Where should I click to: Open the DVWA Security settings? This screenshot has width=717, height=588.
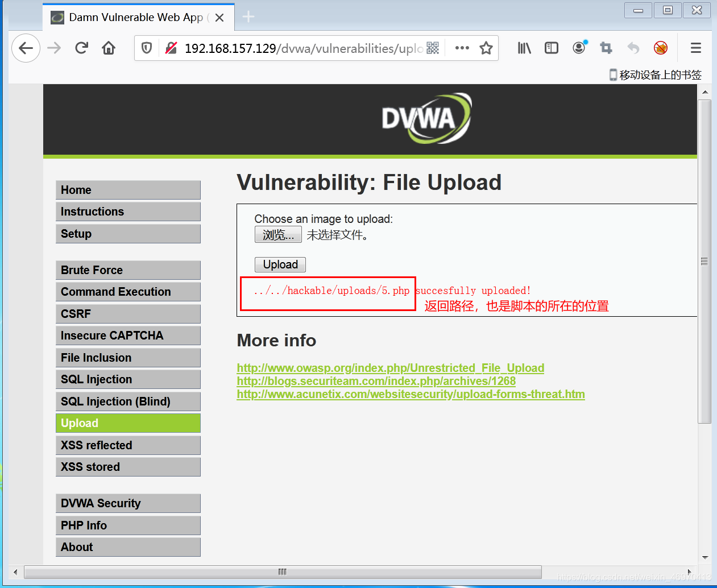(128, 503)
